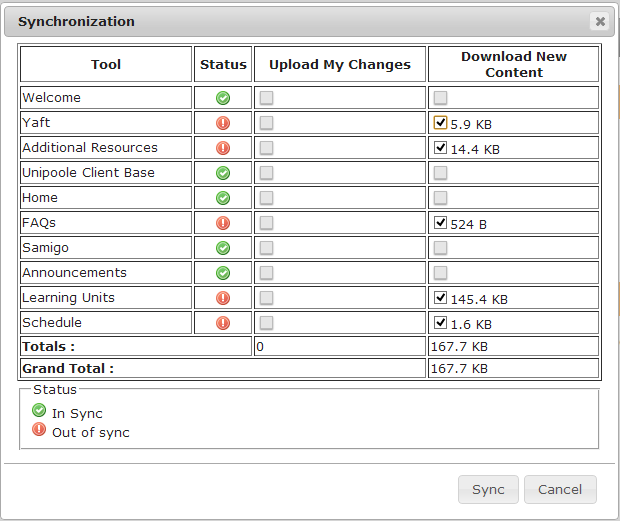This screenshot has height=521, width=620.
Task: Click the Schedule out-of-sync status icon
Action: coord(223,323)
